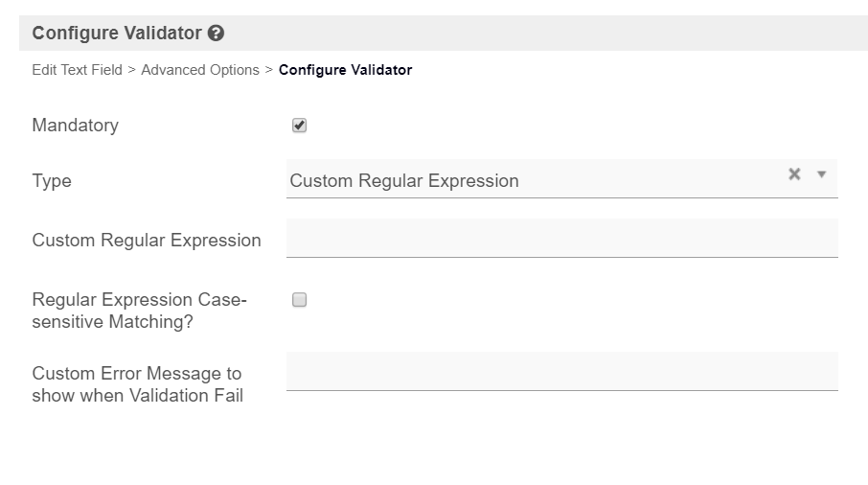Select the Custom Regular Expression field label

147,240
